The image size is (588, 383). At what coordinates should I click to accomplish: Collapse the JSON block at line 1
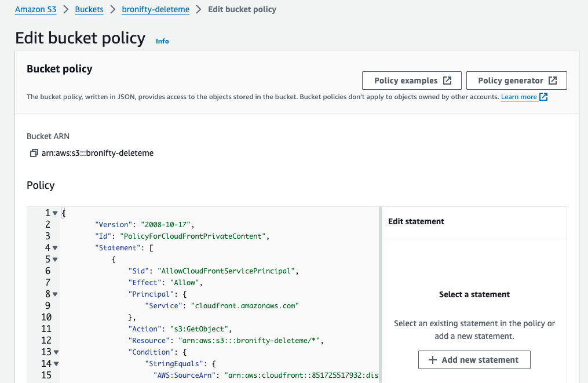[x=55, y=213]
